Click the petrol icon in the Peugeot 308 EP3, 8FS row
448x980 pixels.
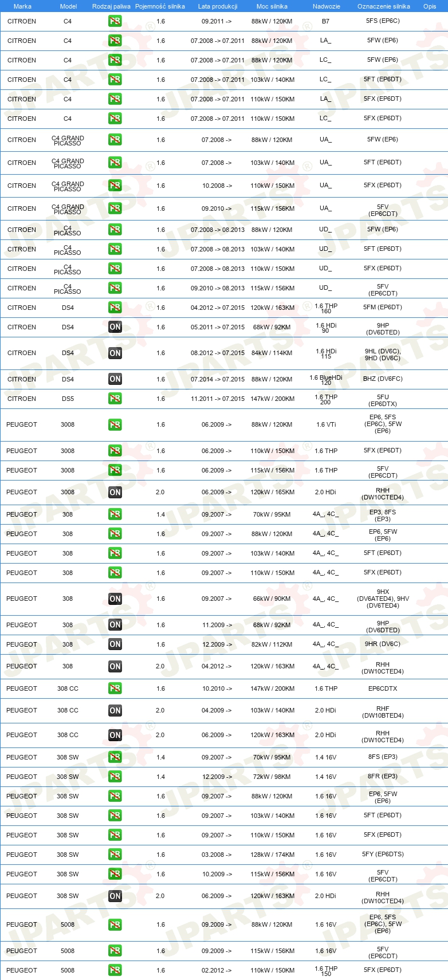[115, 514]
